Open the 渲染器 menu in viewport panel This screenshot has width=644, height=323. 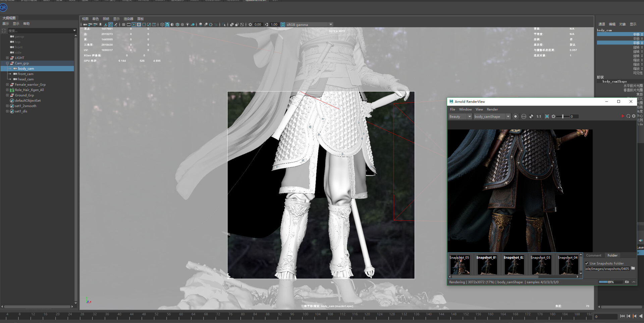[x=128, y=19]
